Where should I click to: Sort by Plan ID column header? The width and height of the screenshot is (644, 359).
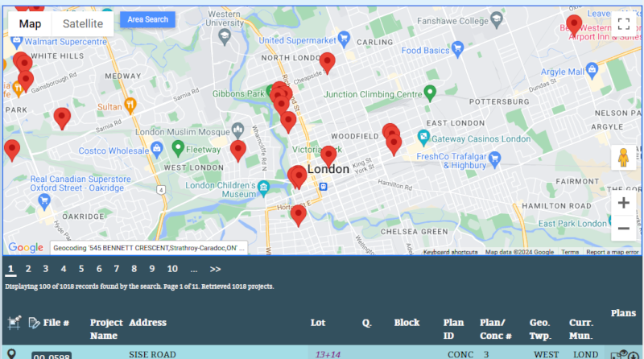(453, 329)
